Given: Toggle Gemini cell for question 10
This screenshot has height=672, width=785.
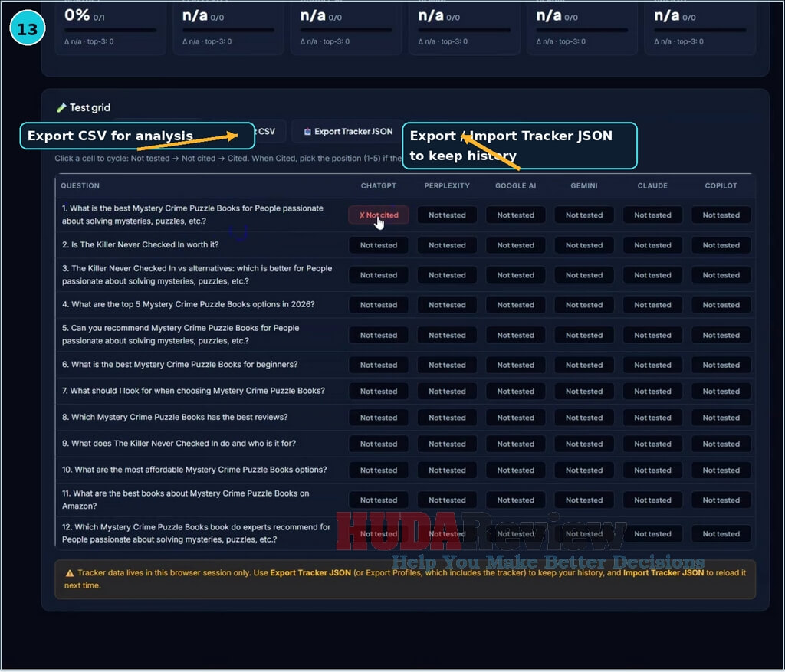Looking at the screenshot, I should coord(584,470).
